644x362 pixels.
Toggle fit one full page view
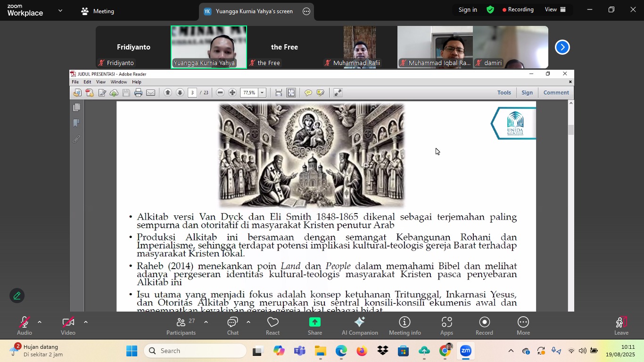(291, 93)
